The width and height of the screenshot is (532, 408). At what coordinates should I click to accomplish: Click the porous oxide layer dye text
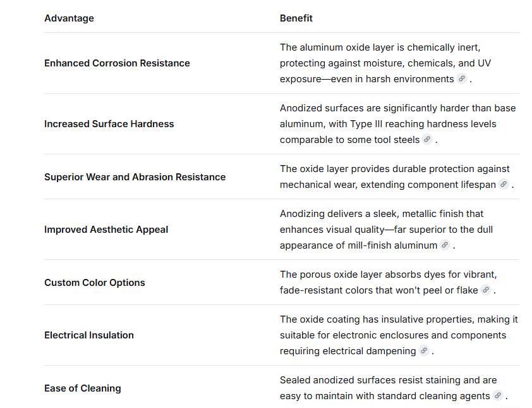[388, 282]
